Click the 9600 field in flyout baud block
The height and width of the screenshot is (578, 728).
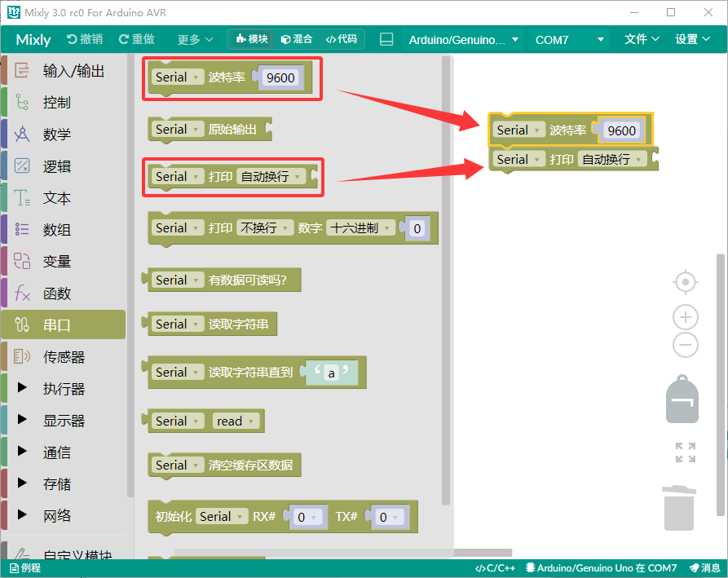tap(280, 77)
